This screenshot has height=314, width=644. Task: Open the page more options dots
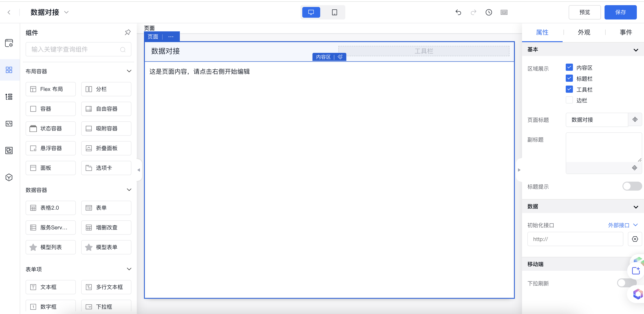coord(171,37)
